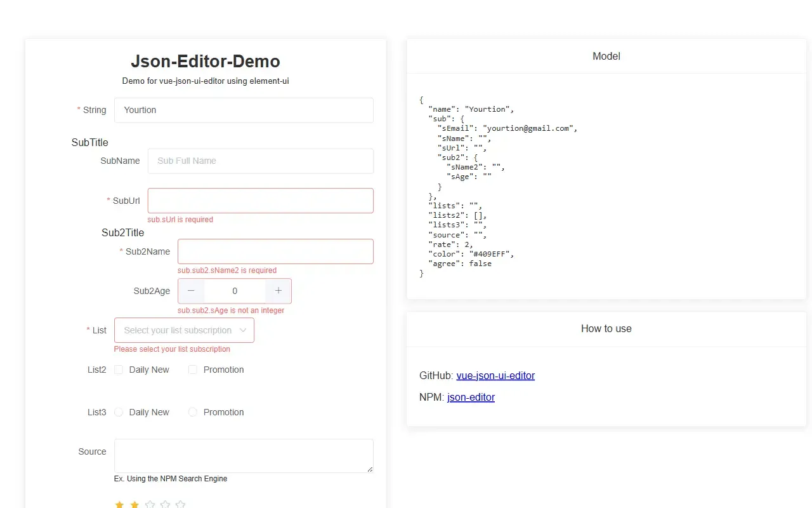This screenshot has width=812, height=508.
Task: Click 'Please select your list subscription' error text
Action: click(172, 349)
